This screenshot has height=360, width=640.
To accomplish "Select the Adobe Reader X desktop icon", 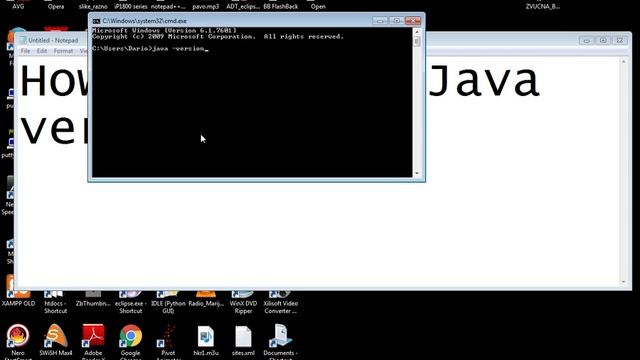I will [x=93, y=336].
